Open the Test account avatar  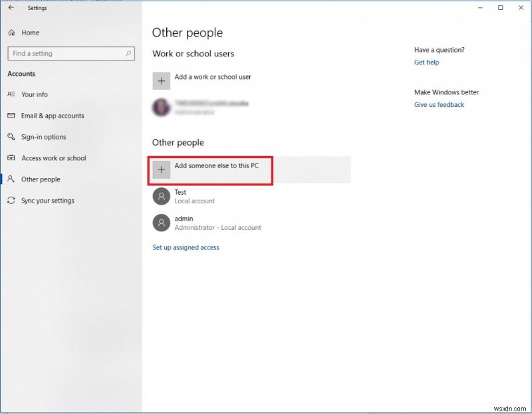161,196
